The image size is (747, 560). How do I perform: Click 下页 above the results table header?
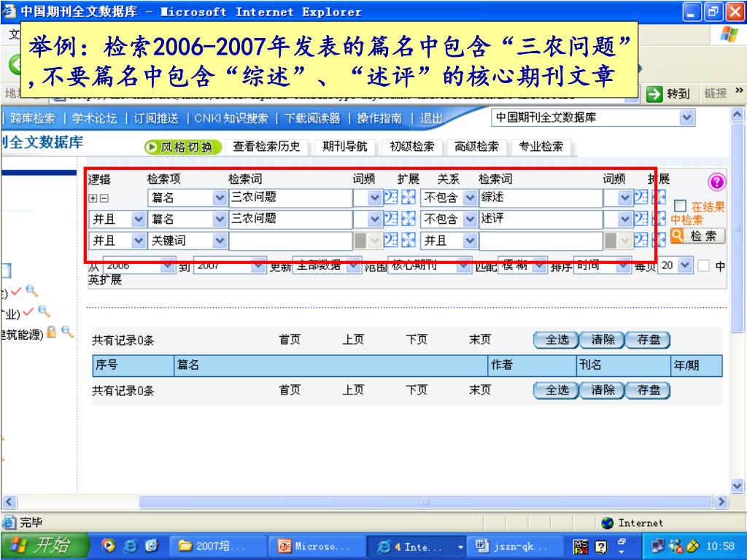417,340
